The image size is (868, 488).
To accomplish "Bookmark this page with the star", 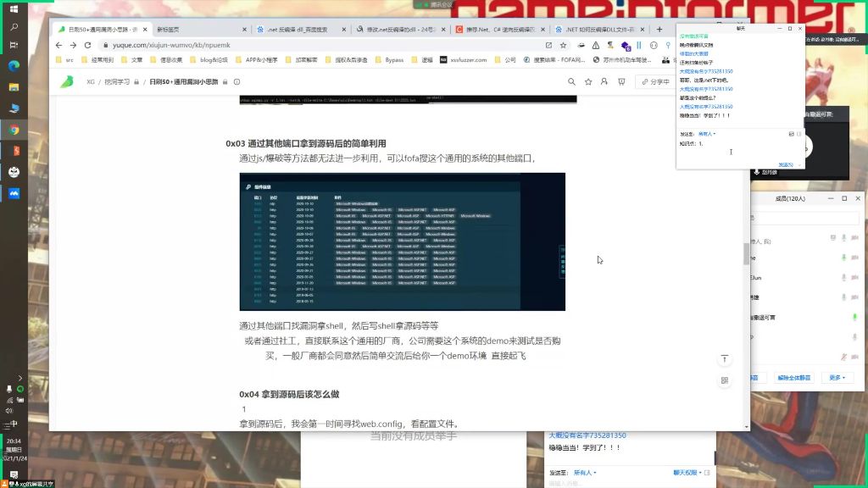I will (563, 46).
